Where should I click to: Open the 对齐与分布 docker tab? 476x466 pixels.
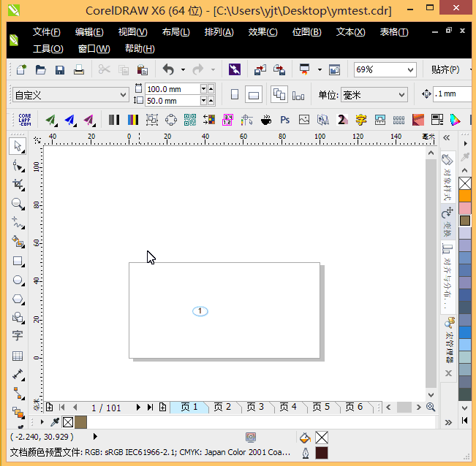click(447, 278)
